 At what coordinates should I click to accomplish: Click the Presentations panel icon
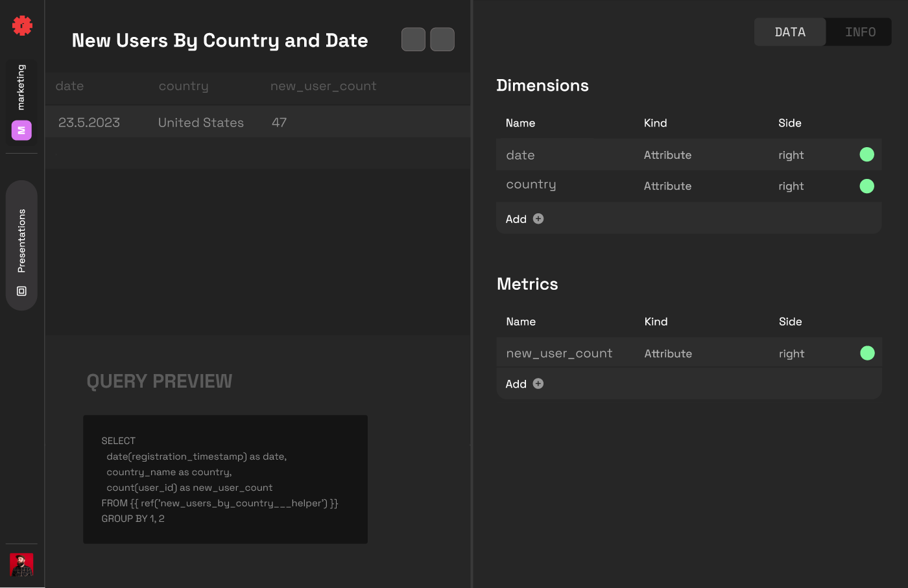tap(21, 291)
